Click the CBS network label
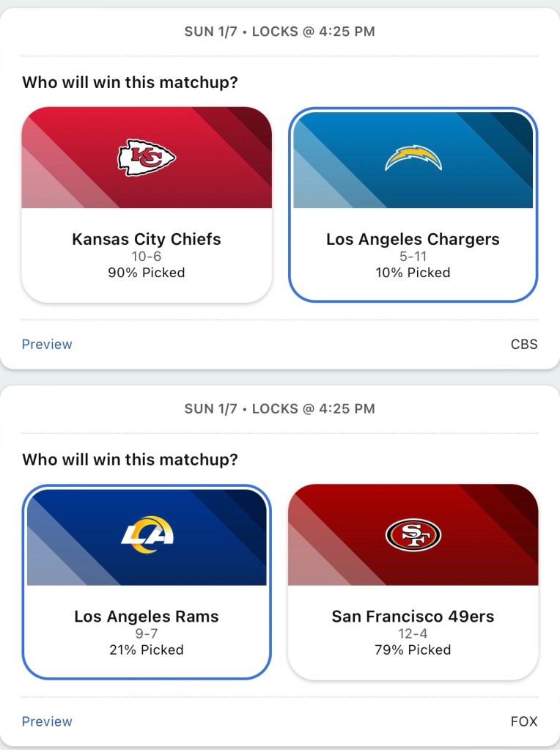This screenshot has height=750, width=560. pyautogui.click(x=524, y=345)
